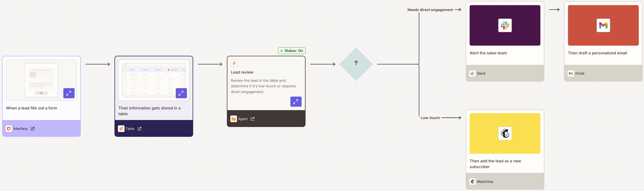Click the Agent app icon
644x191 pixels.
233,119
